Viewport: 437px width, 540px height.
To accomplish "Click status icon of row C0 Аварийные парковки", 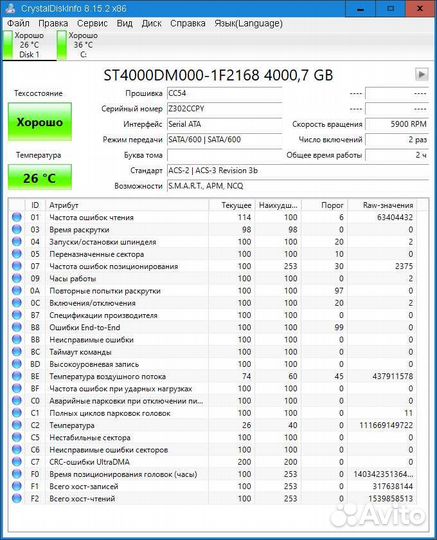I will (17, 401).
